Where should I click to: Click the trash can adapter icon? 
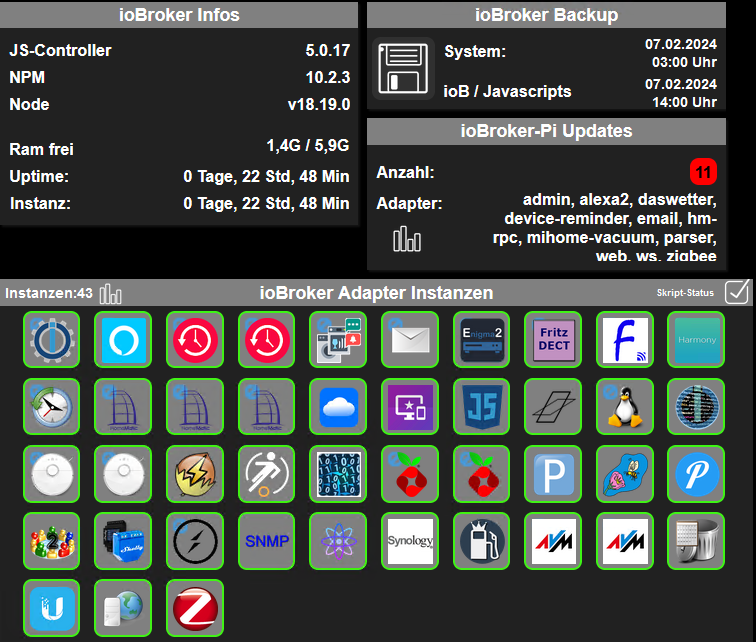pyautogui.click(x=696, y=541)
